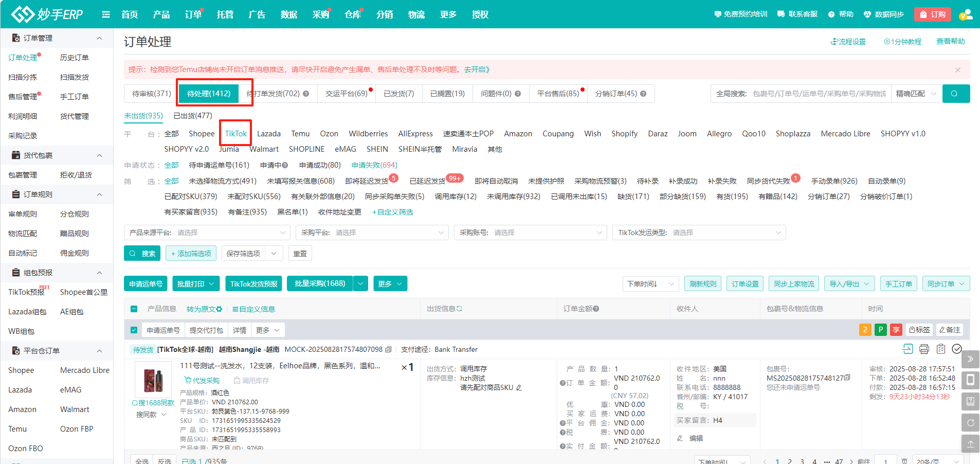Click the 申请运单号 teal button
This screenshot has width=980, height=464.
(146, 284)
